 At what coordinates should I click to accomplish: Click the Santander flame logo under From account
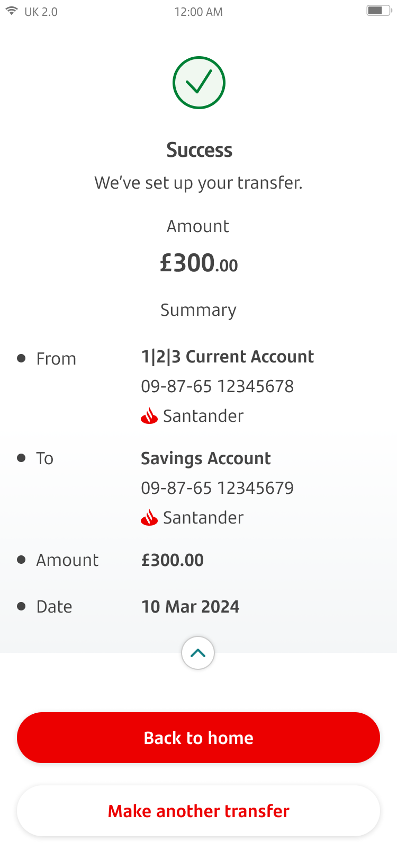point(149,416)
